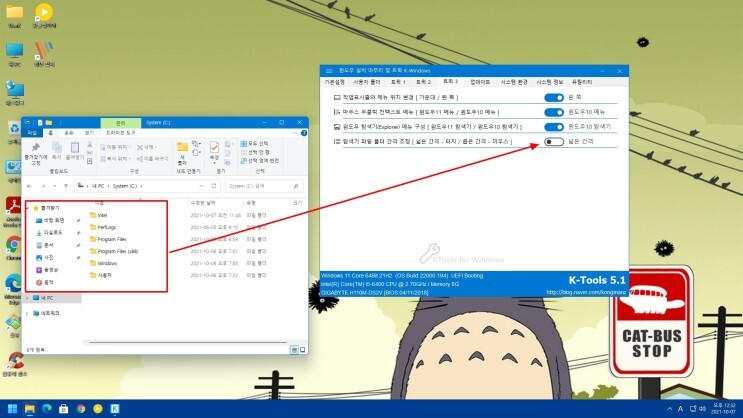Collapse the Explorer ribbon chevron
The image size is (743, 418).
[x=295, y=133]
